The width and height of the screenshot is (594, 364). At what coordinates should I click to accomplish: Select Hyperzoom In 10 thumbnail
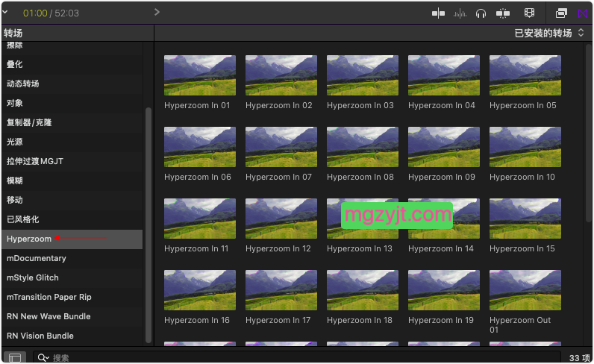coord(525,147)
